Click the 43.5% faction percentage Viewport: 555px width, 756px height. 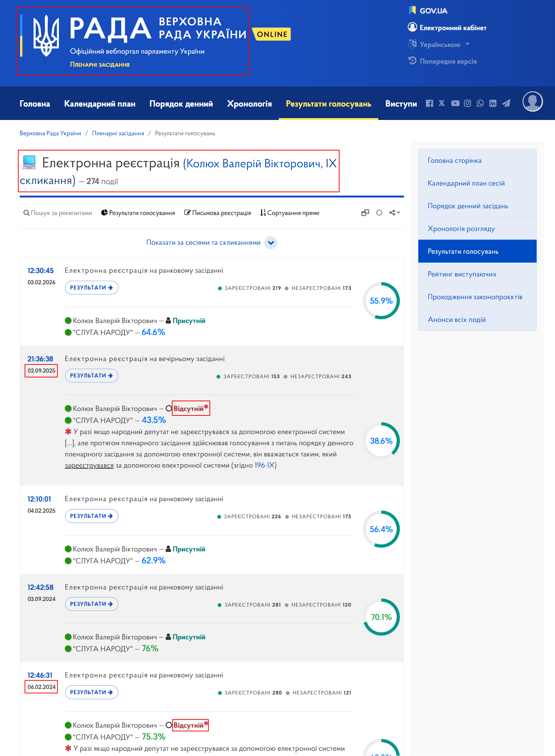coord(154,420)
